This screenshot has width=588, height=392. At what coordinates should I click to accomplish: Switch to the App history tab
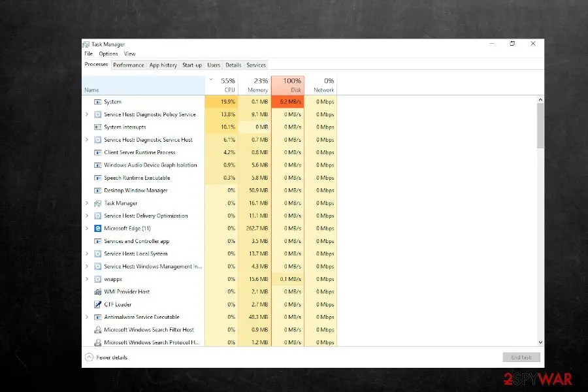coord(163,65)
